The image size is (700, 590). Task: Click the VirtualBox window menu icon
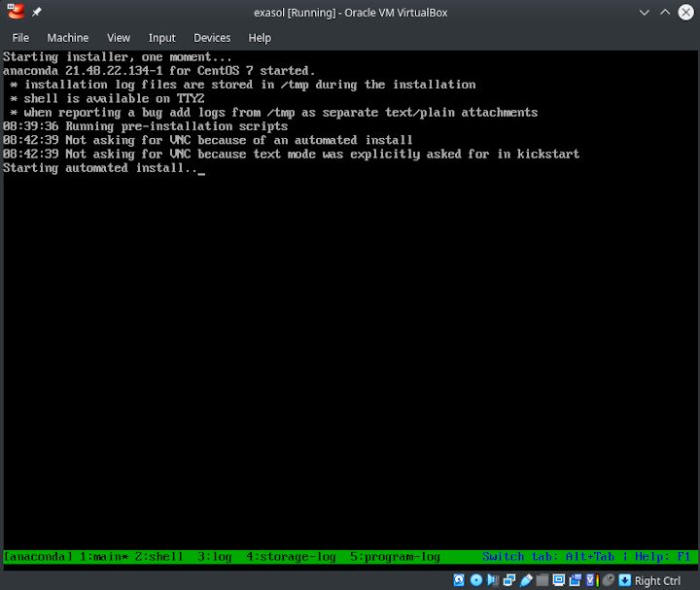tap(16, 12)
